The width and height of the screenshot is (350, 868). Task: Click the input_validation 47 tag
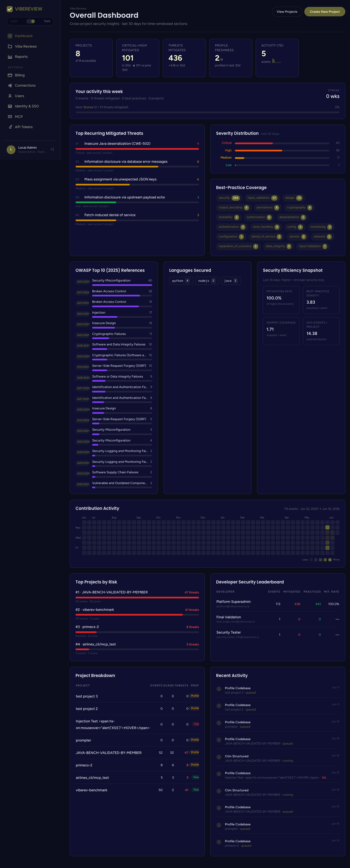click(x=262, y=198)
